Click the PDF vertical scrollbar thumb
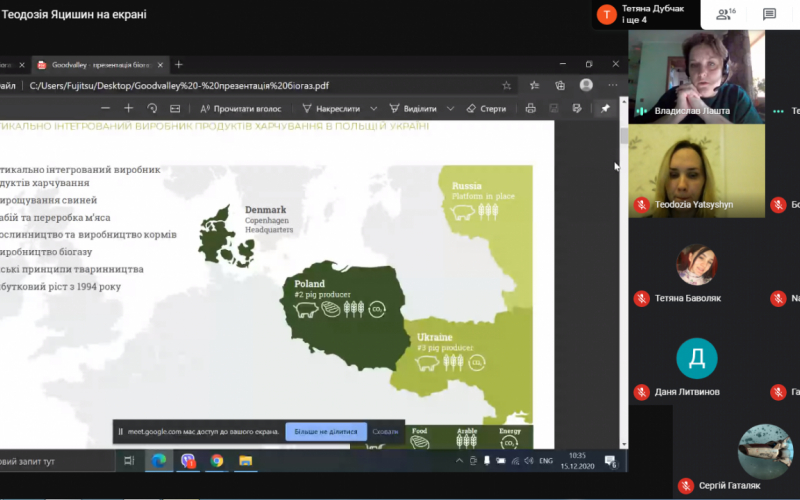 (623, 136)
